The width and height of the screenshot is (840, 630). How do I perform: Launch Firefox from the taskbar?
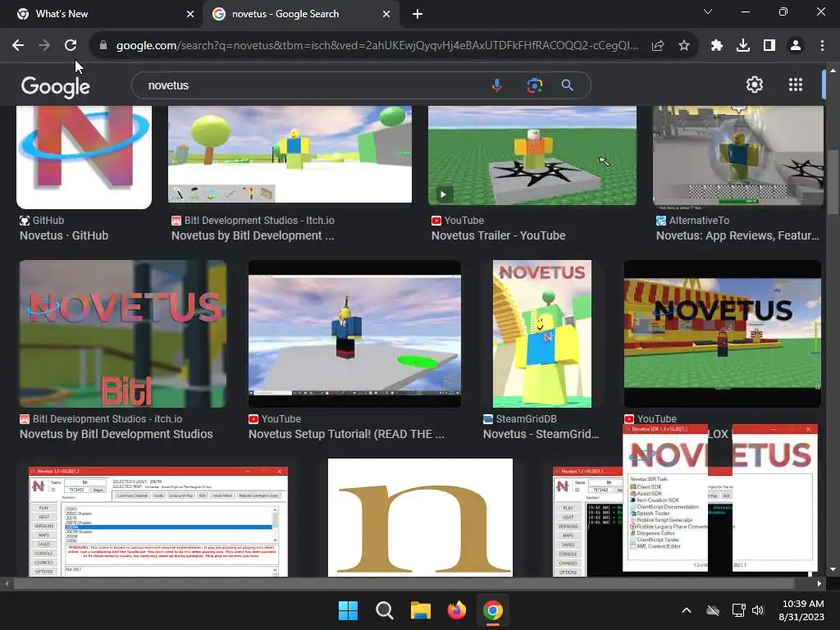point(456,610)
